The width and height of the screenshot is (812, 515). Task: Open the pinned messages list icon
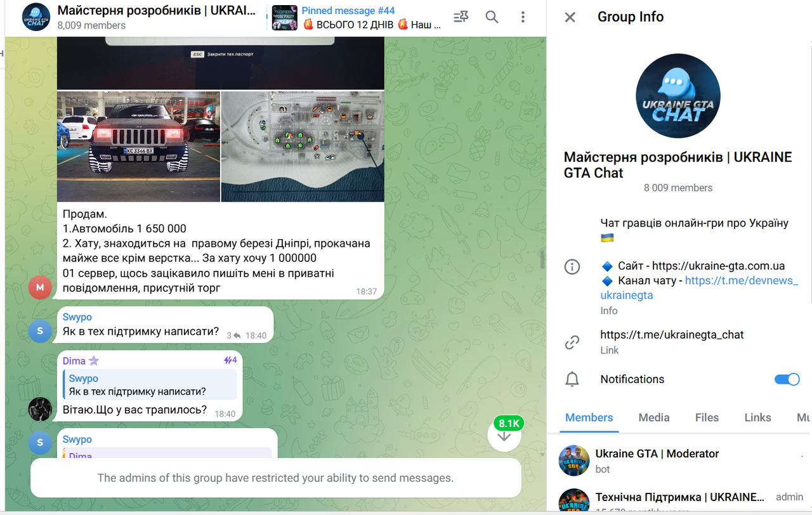click(x=461, y=17)
